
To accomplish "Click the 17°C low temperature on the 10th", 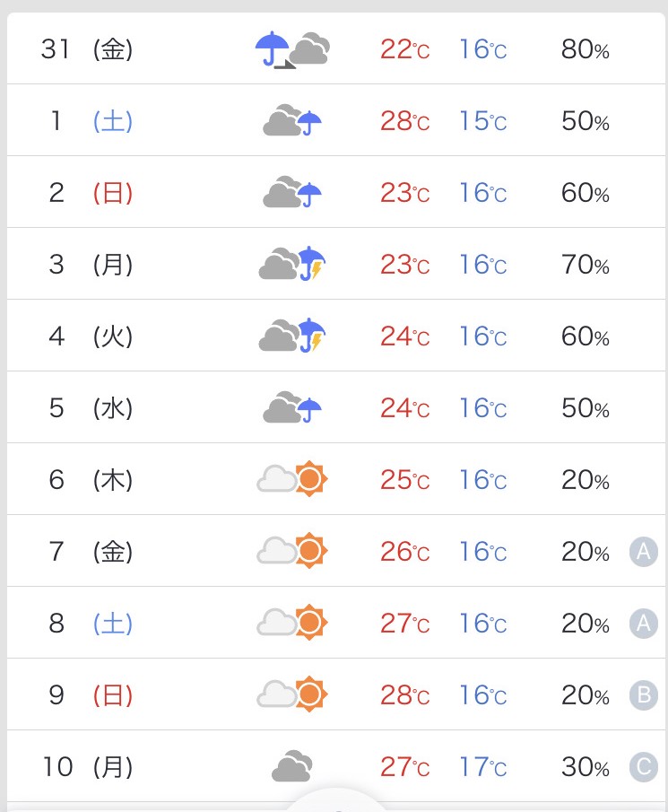I will pos(482,767).
